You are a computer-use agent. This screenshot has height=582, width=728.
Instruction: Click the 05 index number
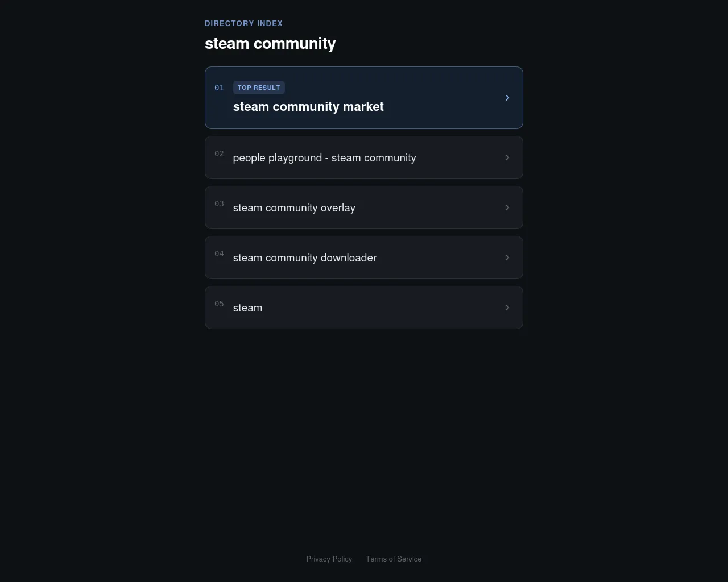[x=219, y=304]
